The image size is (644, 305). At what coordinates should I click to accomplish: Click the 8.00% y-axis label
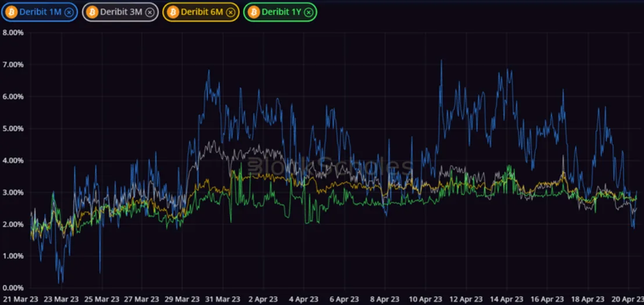(x=13, y=33)
